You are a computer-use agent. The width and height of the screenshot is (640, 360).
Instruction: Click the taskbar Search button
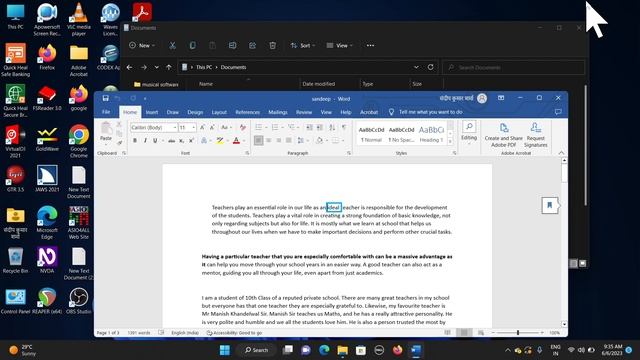[x=256, y=350]
